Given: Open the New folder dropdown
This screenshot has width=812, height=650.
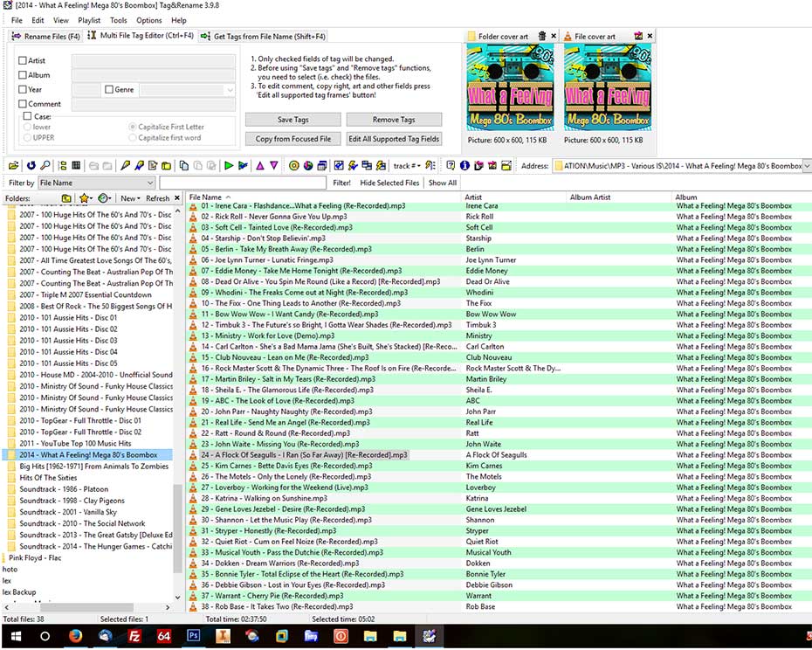Looking at the screenshot, I should [x=130, y=198].
